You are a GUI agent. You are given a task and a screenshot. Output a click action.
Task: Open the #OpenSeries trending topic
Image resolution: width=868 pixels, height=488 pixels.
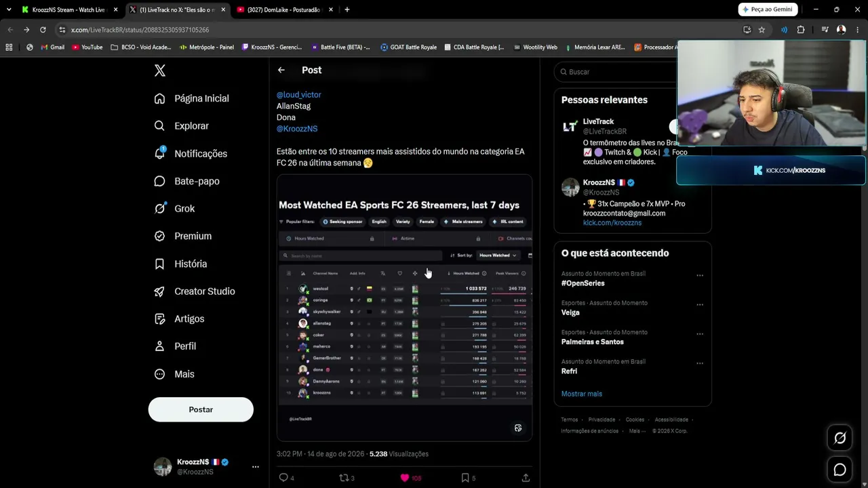583,283
